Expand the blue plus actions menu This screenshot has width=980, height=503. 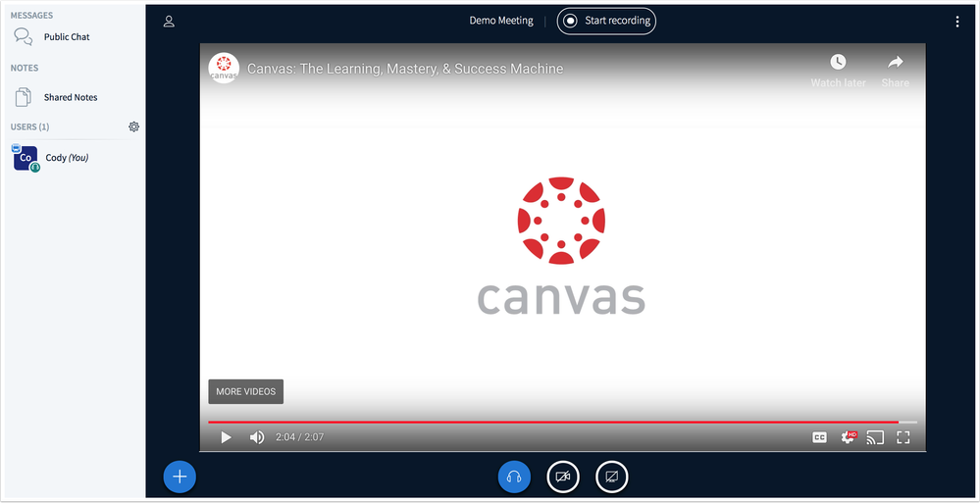180,477
